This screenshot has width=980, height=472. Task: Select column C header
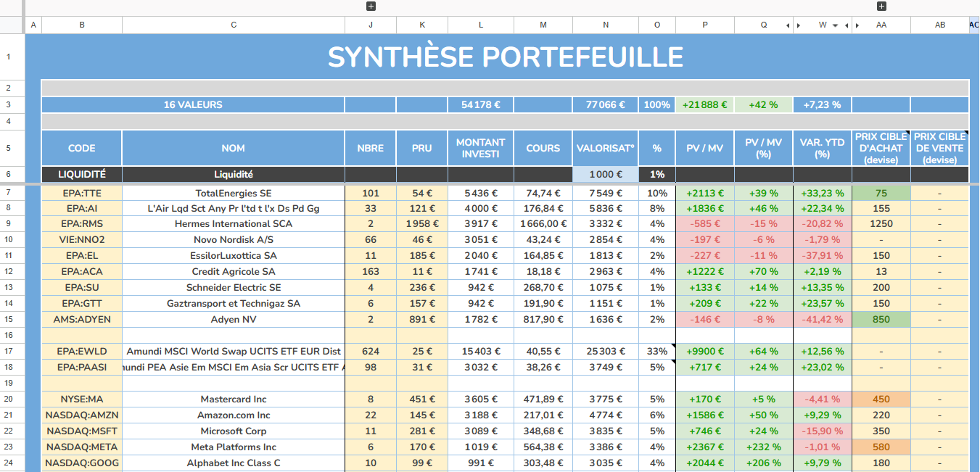click(234, 25)
